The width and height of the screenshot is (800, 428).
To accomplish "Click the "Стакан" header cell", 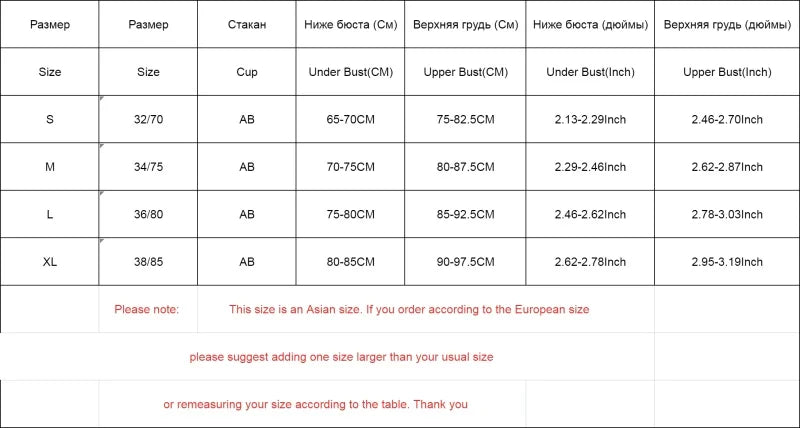I will coord(247,24).
